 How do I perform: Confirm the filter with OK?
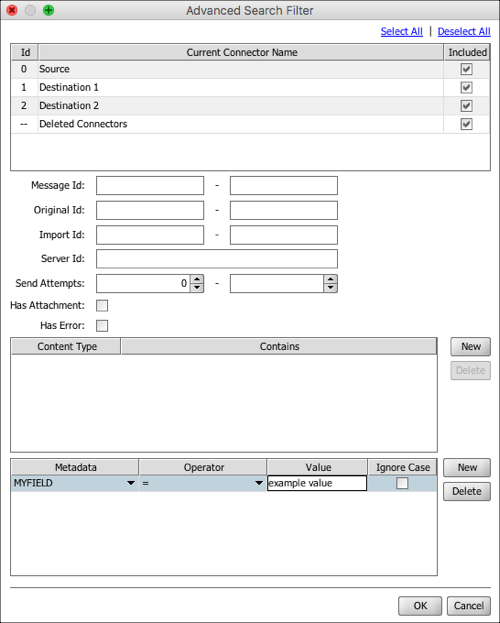(x=420, y=606)
